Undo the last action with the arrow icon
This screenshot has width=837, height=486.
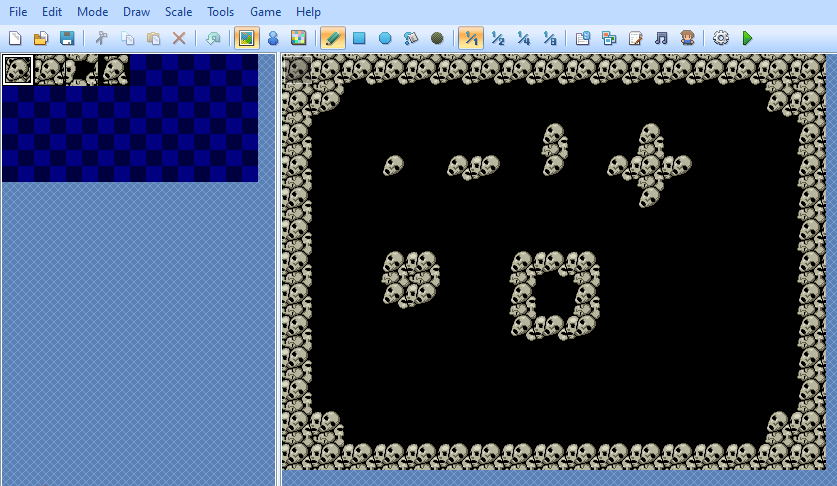(214, 38)
